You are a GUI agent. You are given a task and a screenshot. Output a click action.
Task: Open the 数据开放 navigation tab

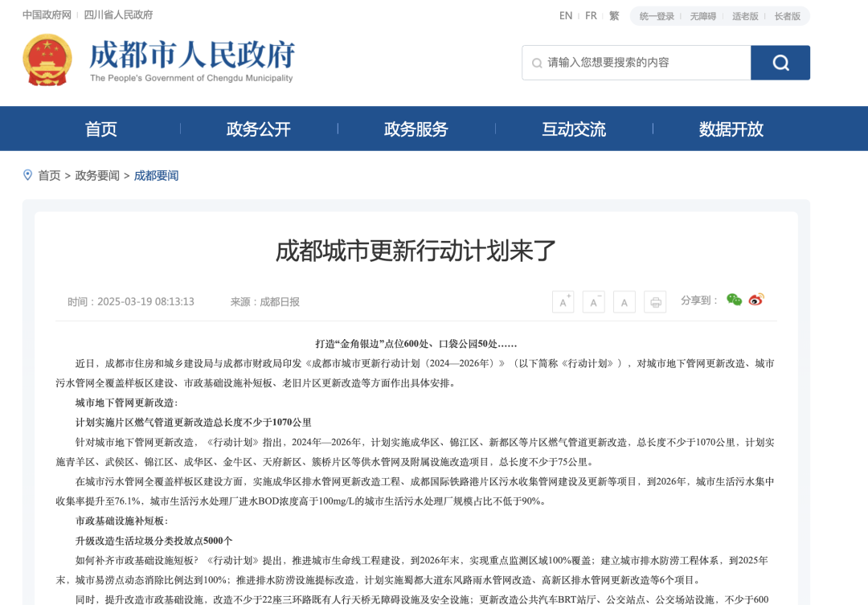coord(731,129)
